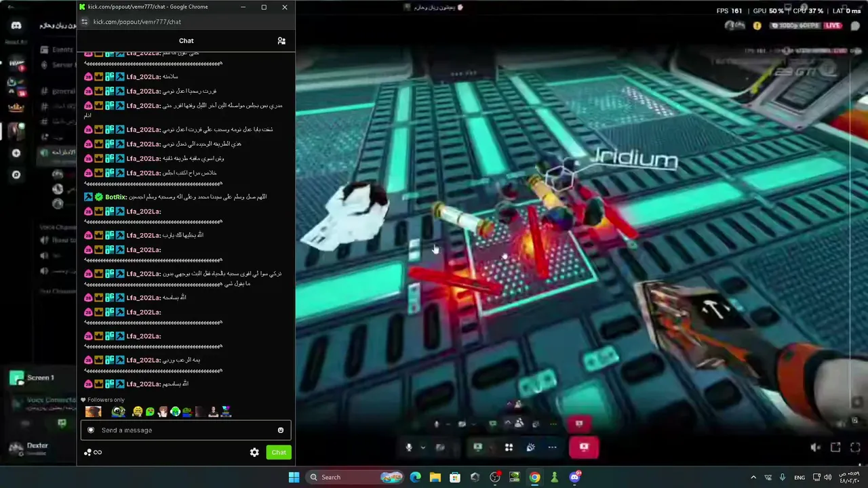Insert the angry yellow face emote

coord(138,411)
